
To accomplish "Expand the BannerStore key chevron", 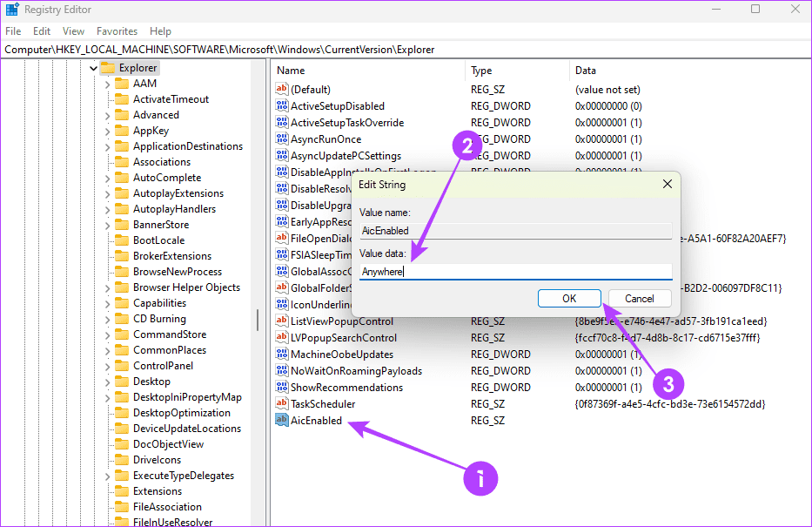I will [108, 225].
